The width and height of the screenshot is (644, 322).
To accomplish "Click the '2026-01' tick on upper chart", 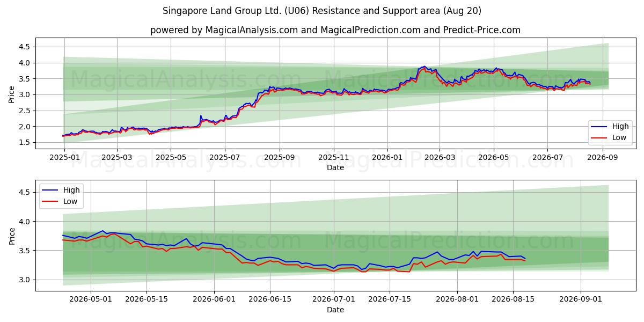I will pos(387,158).
